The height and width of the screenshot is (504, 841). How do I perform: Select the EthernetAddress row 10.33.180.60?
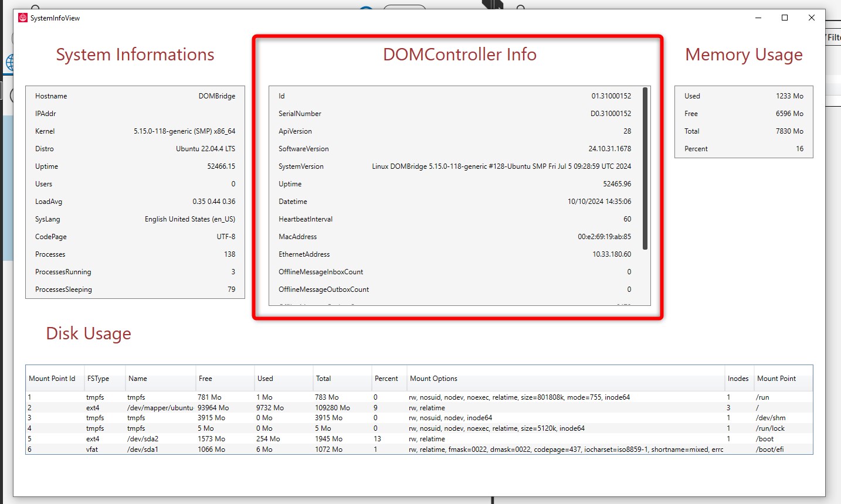click(x=455, y=254)
